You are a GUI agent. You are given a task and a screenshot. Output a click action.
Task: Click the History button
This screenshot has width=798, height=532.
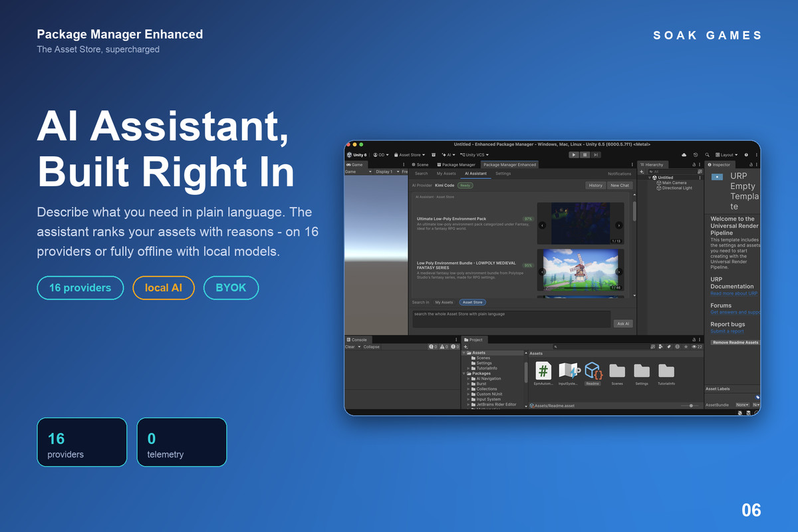coord(596,186)
